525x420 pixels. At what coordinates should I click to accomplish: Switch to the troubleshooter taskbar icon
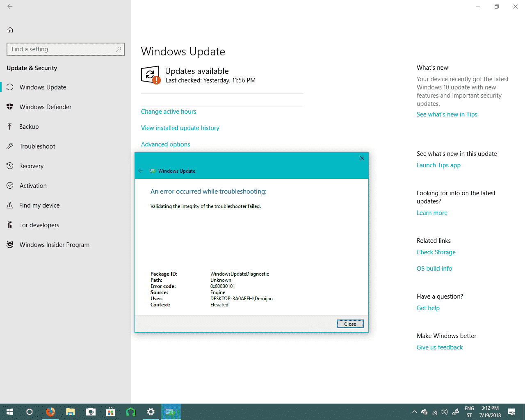(x=171, y=412)
